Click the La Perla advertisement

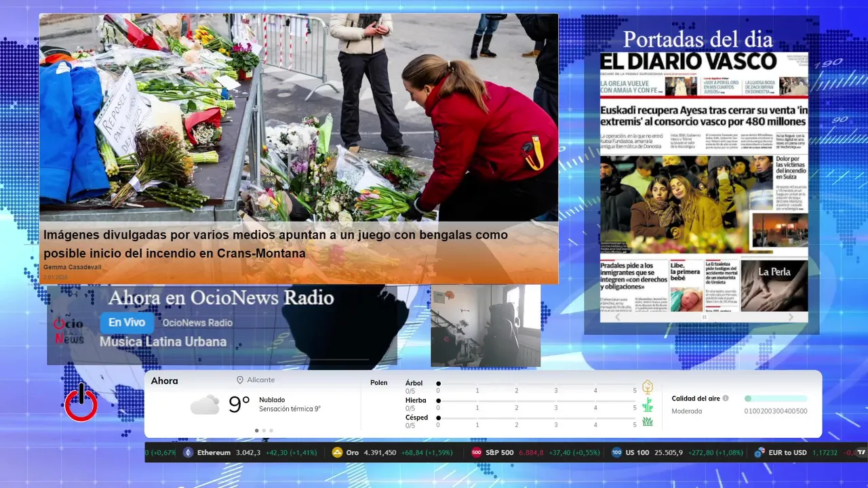[774, 285]
